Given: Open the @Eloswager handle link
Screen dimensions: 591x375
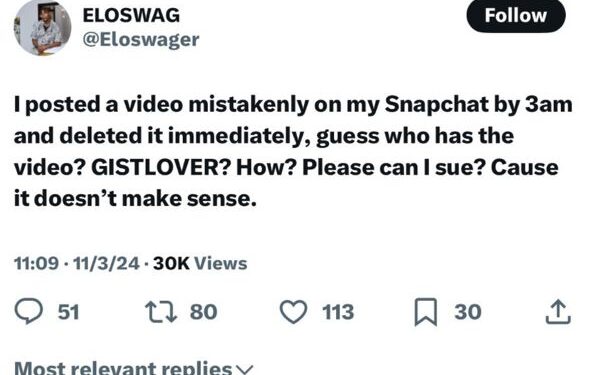Looking at the screenshot, I should point(141,40).
